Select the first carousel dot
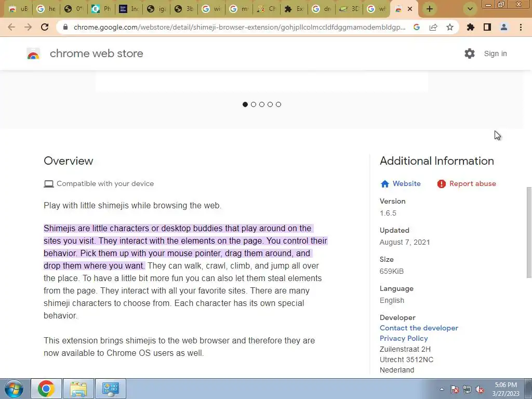This screenshot has height=399, width=532. coord(245,104)
